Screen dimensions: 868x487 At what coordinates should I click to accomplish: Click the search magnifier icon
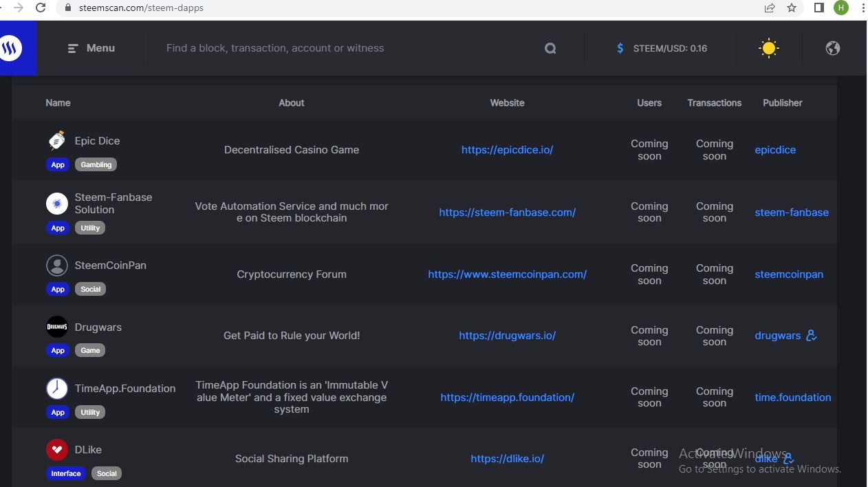tap(550, 48)
